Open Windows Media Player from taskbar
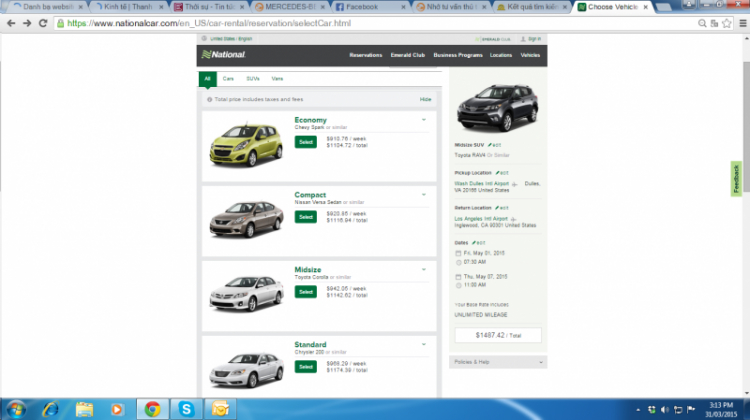 click(117, 409)
